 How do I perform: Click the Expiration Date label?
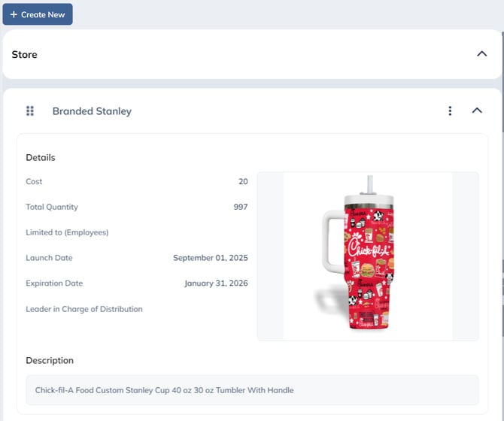[x=54, y=283]
